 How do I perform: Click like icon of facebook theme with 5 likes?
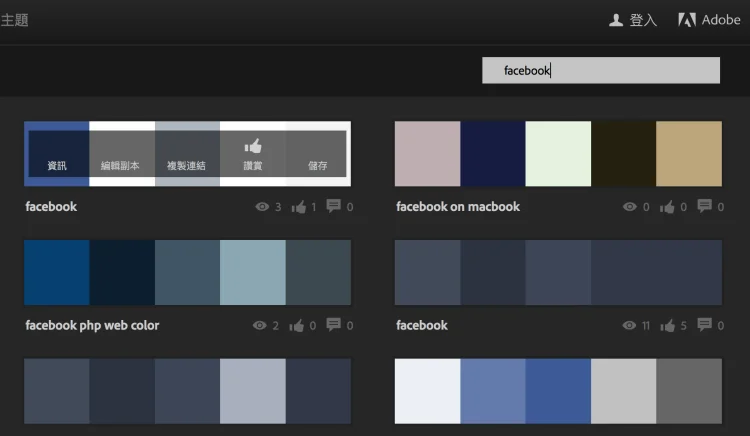point(668,326)
